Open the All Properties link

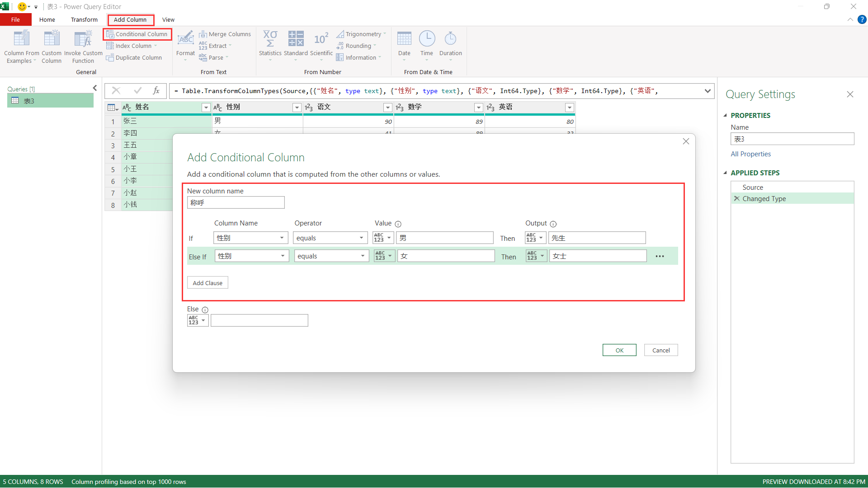pos(750,154)
